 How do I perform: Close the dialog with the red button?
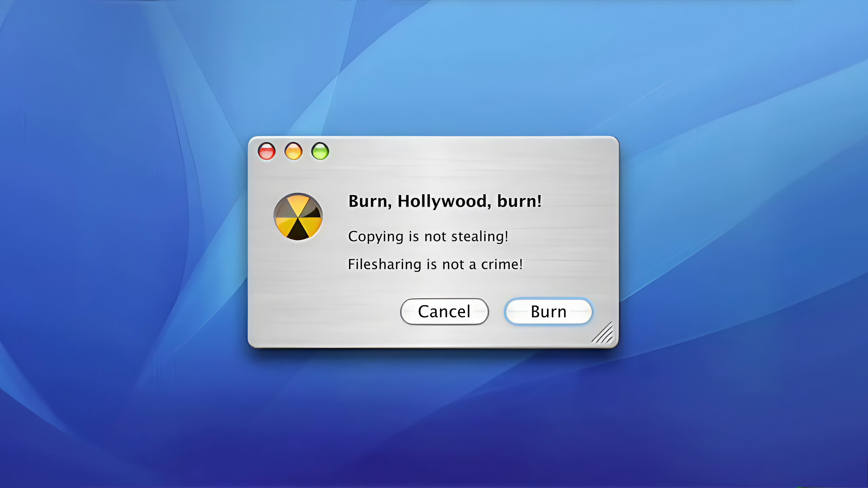click(267, 151)
